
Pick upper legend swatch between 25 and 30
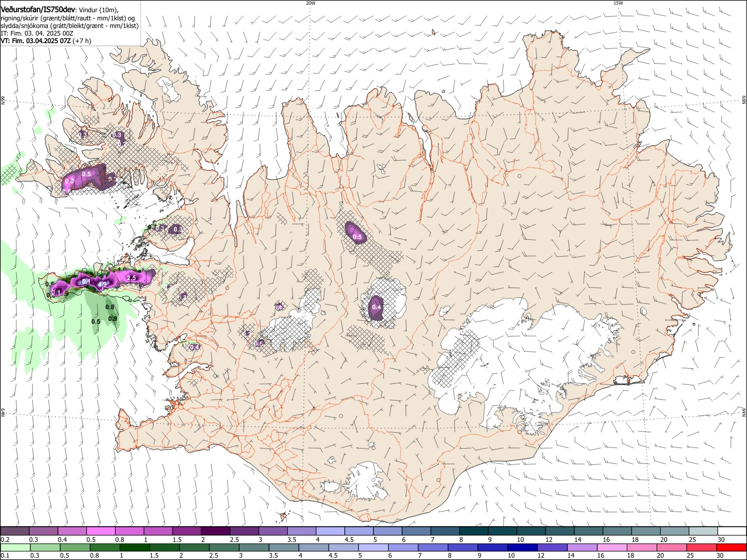(x=703, y=531)
